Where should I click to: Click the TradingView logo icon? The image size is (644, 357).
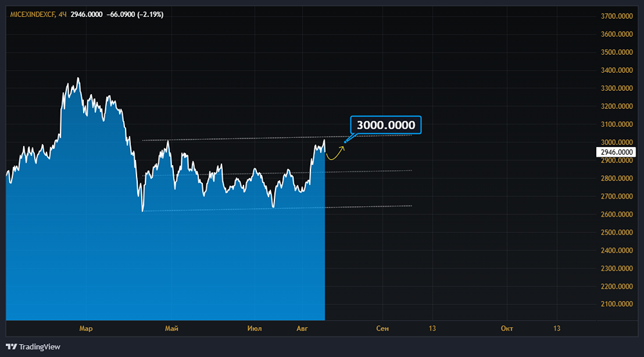(x=12, y=347)
